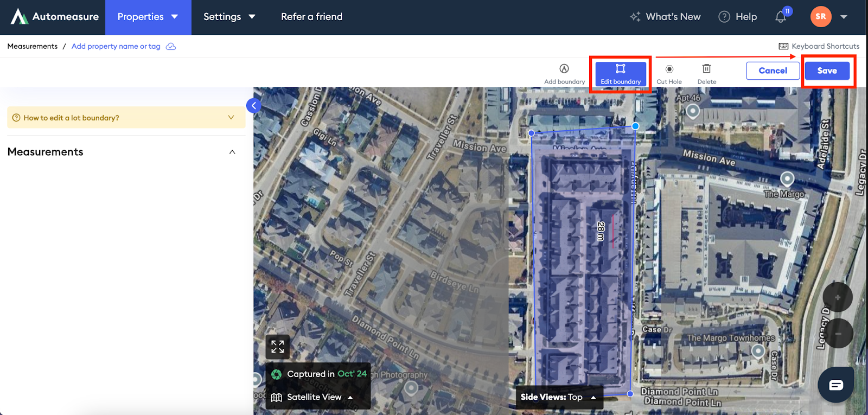Viewport: 868px width, 415px height.
Task: Collapse the left side panel arrow
Action: tap(253, 106)
